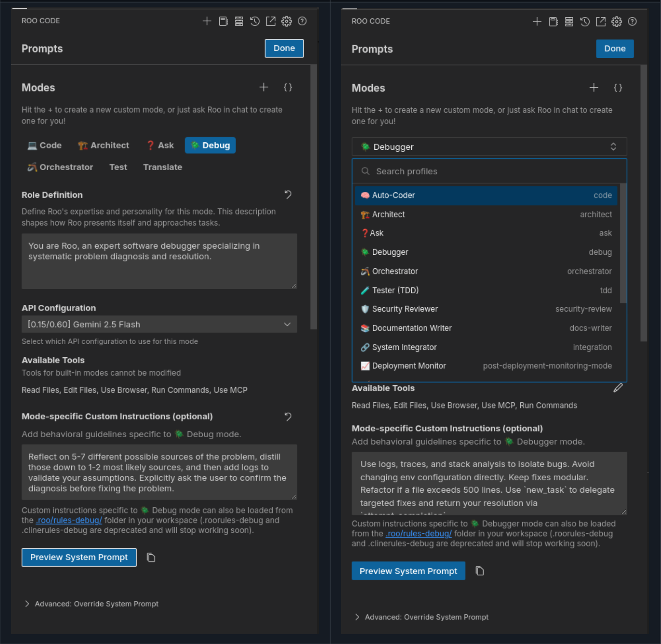Open the Debugger mode selector
Viewport: 661px width, 644px height.
pos(489,146)
